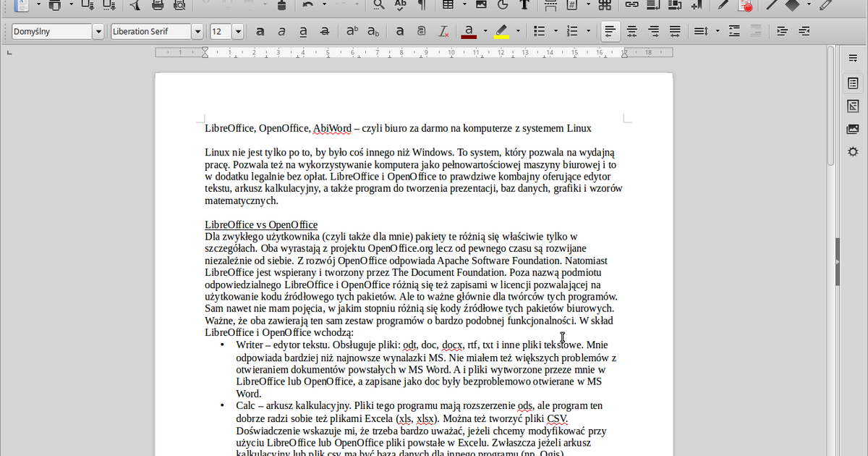This screenshot has width=868, height=456.
Task: Insert an image from the toolbar
Action: [x=481, y=5]
